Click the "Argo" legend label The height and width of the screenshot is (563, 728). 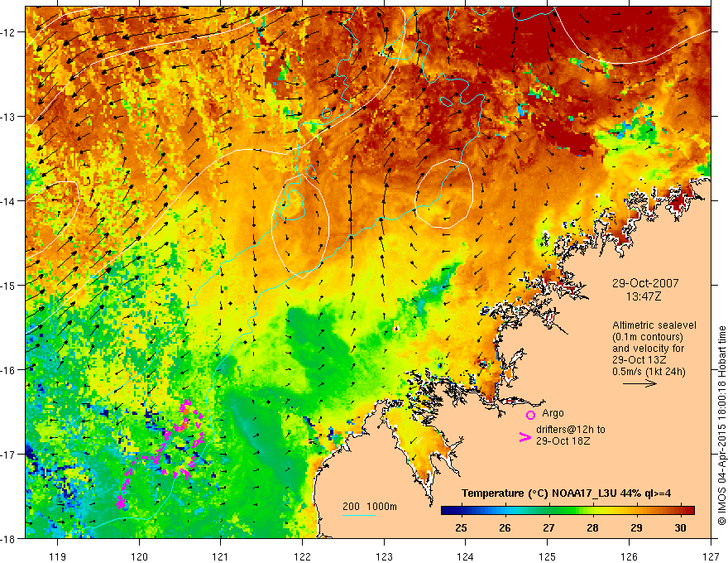point(553,413)
